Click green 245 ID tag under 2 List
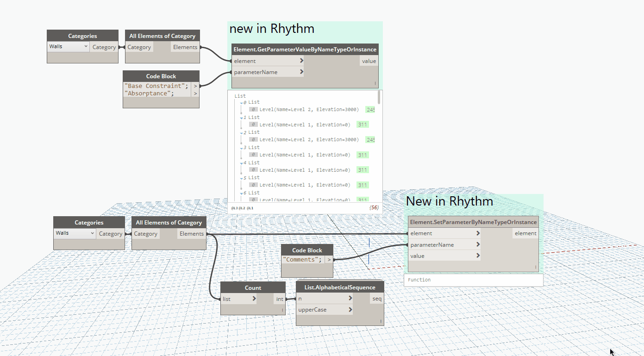Viewport: 644px width, 356px height. [370, 140]
